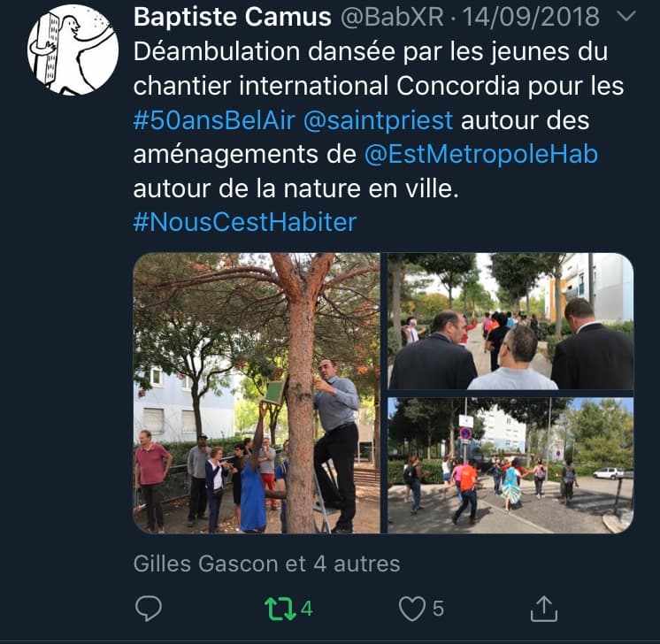Image resolution: width=660 pixels, height=644 pixels.
Task: Open the reply speech bubble icon
Action: [x=149, y=609]
